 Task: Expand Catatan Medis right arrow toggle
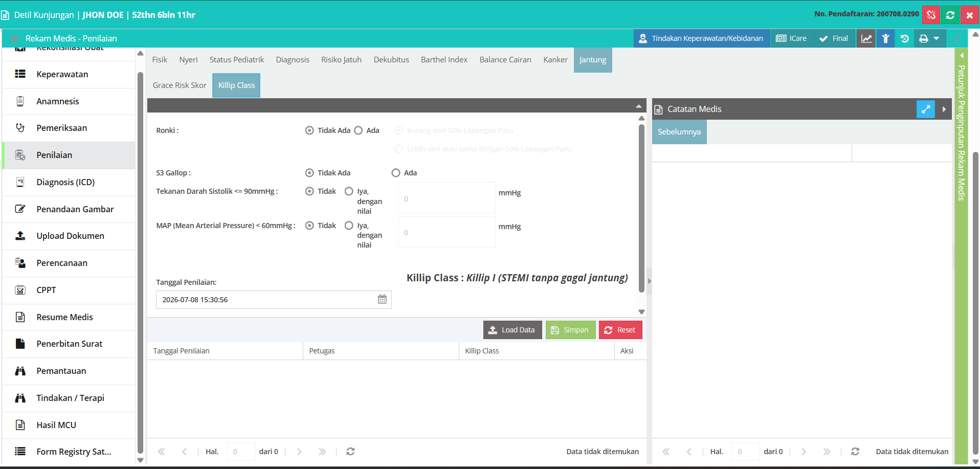click(x=944, y=109)
